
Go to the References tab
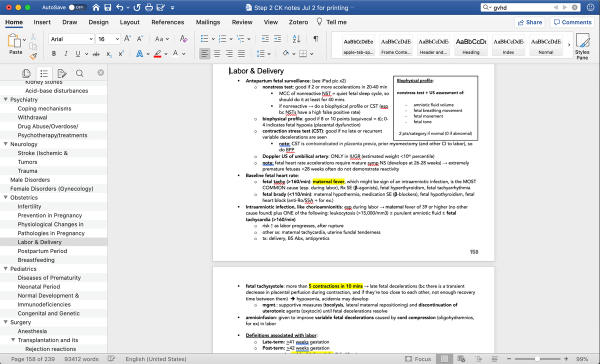(167, 22)
